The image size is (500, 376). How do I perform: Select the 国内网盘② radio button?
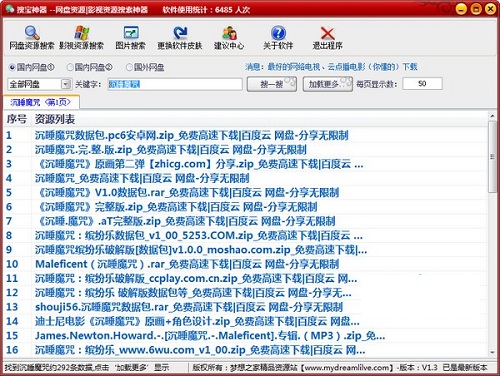[x=70, y=67]
